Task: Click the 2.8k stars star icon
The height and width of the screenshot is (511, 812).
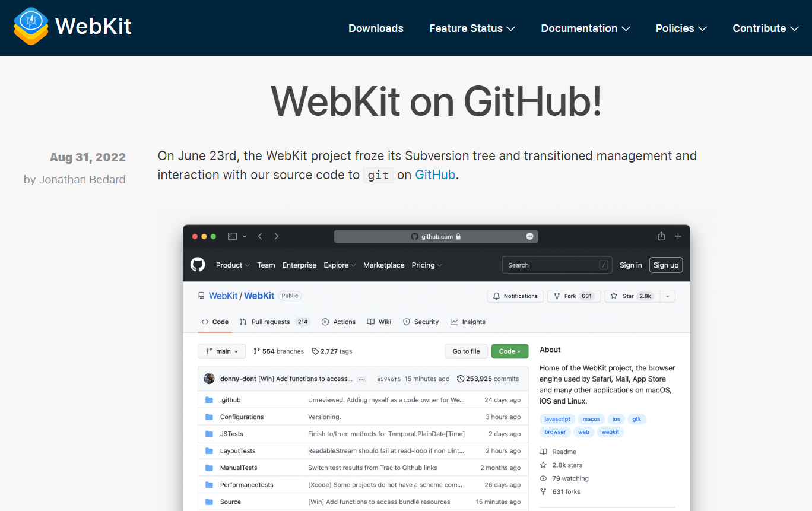Action: point(543,465)
